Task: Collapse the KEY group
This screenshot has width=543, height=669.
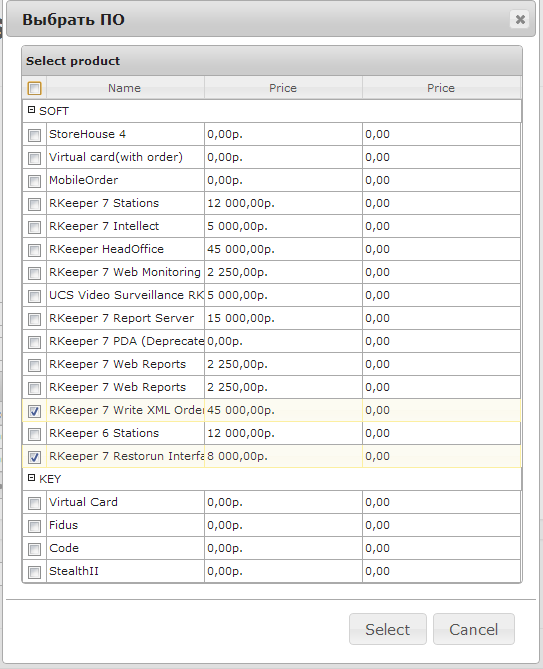Action: pos(31,478)
